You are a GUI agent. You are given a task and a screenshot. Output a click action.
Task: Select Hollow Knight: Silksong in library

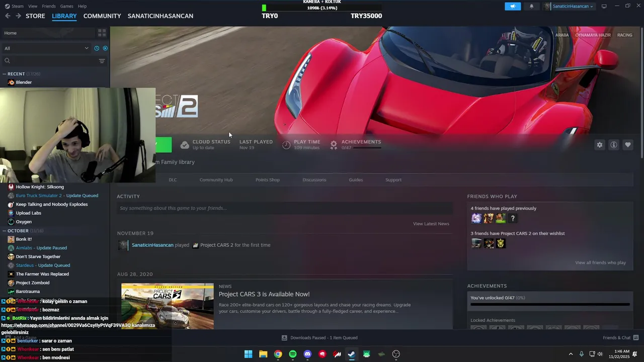pos(40,187)
